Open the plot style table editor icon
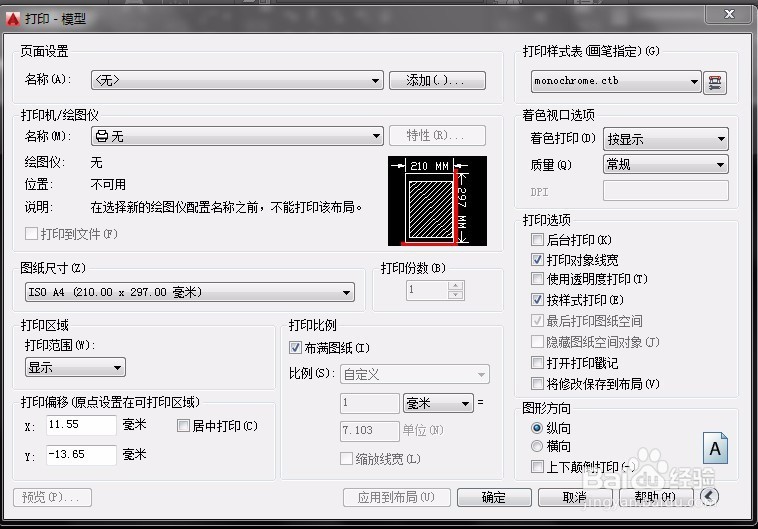This screenshot has height=529, width=758. 714,82
